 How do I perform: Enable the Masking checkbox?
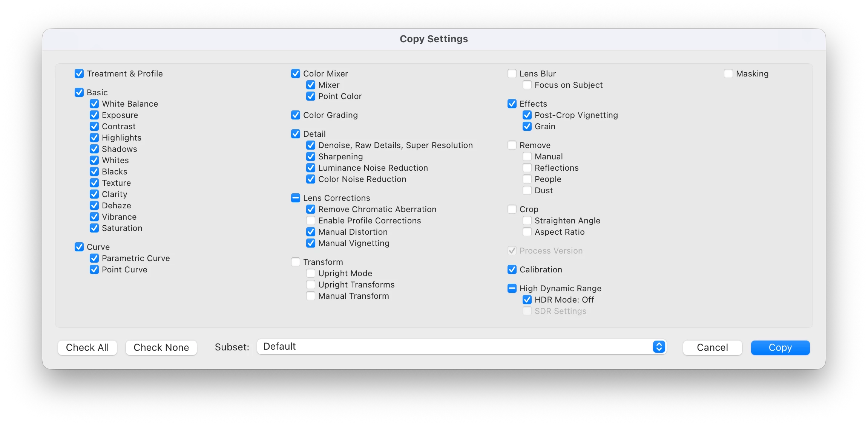728,74
